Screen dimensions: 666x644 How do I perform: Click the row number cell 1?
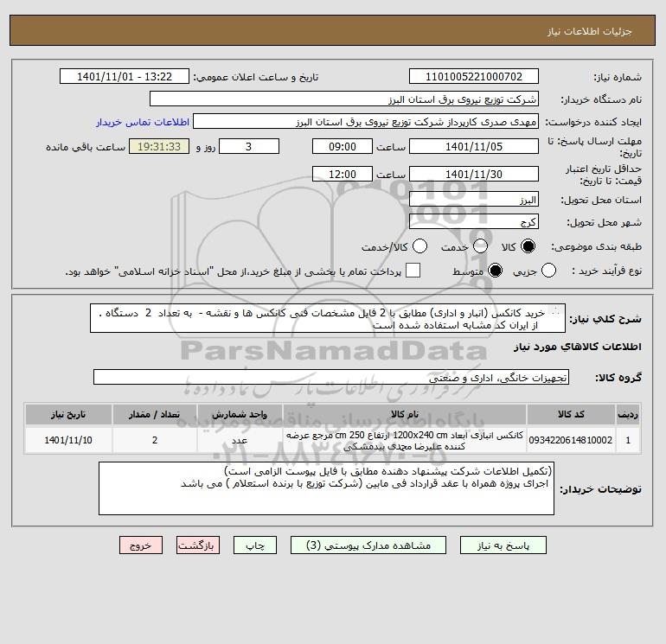628,440
